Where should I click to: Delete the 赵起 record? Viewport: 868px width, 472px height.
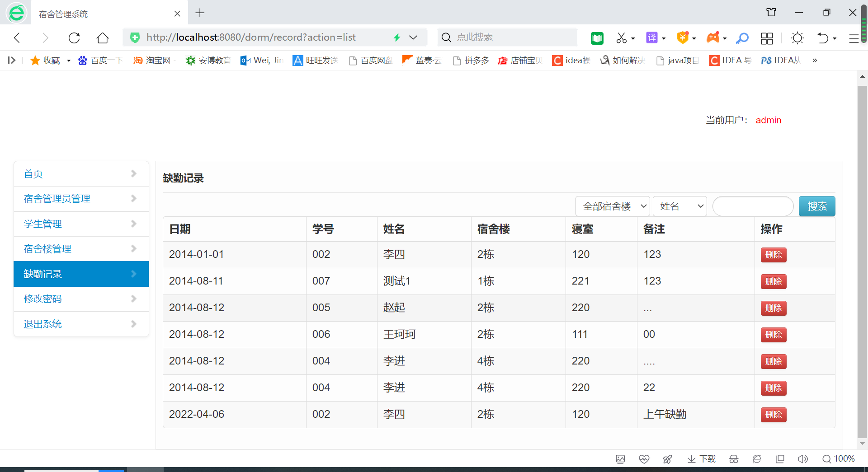coord(774,308)
